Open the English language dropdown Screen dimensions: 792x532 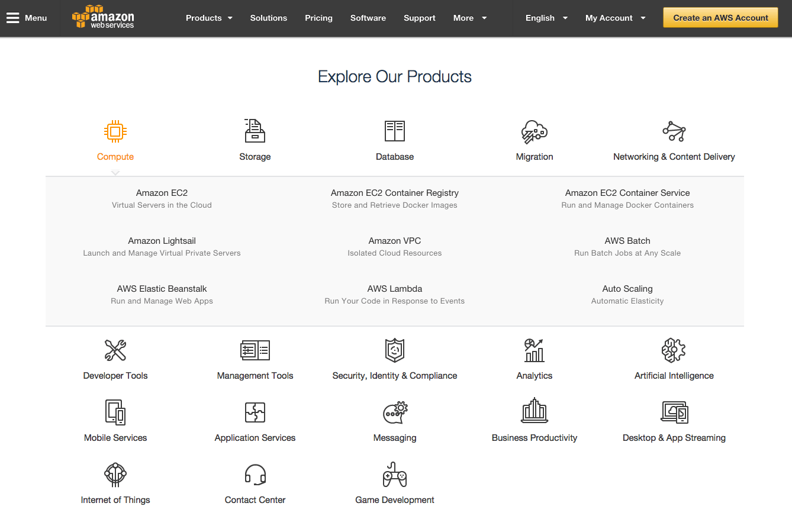546,18
